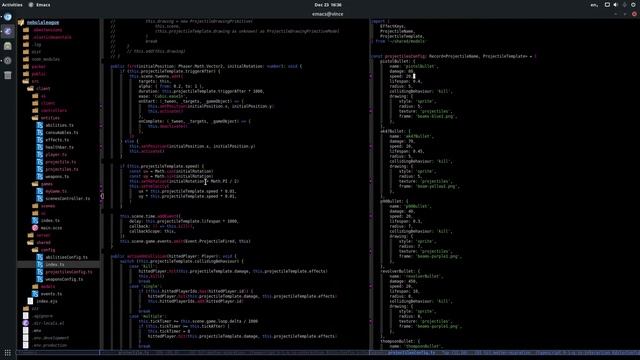Screen dimensions: 640x360
Task: Open healthbar.ts file
Action: tap(60, 147)
